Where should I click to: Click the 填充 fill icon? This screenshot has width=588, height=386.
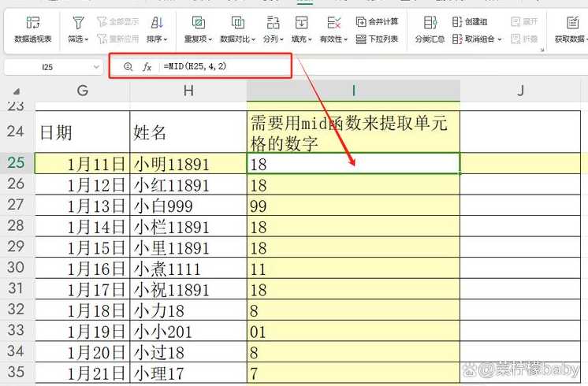(x=302, y=23)
